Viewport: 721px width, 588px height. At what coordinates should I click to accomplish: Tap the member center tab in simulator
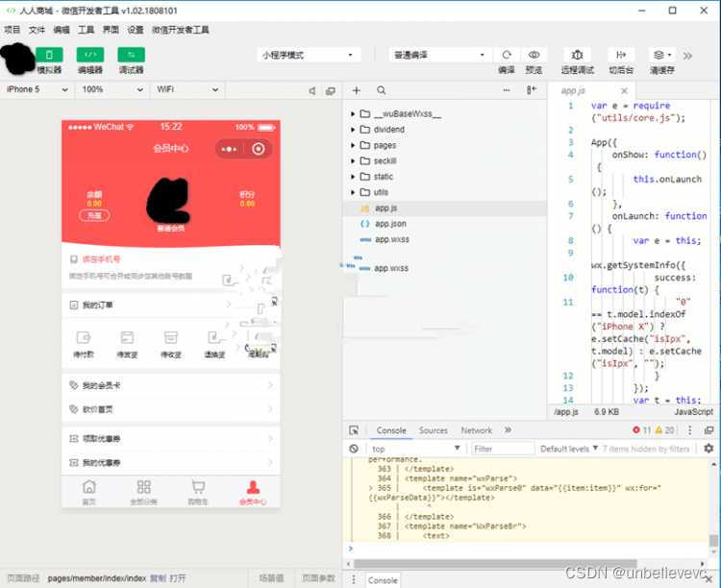coord(253,492)
